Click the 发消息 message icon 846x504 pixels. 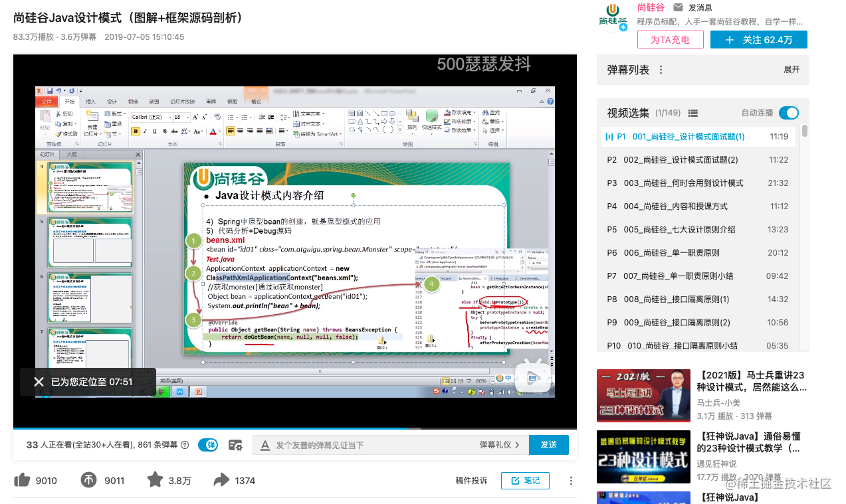[679, 7]
